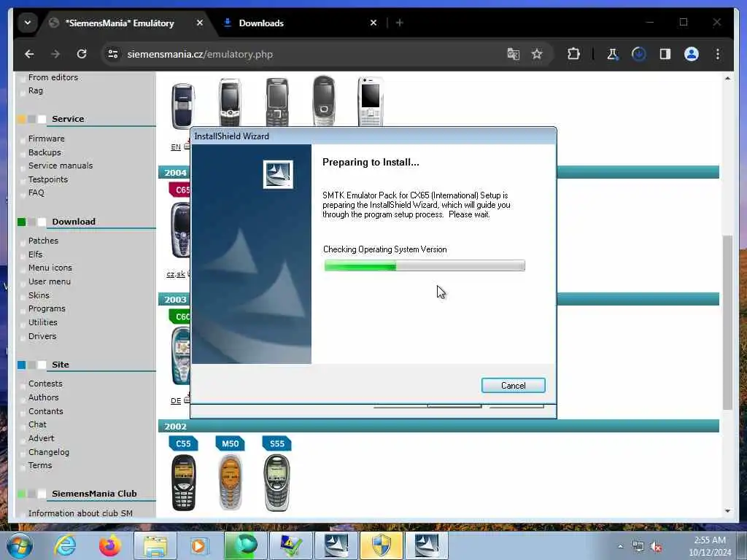747x560 pixels.
Task: Open the Drivers link
Action: 42,336
